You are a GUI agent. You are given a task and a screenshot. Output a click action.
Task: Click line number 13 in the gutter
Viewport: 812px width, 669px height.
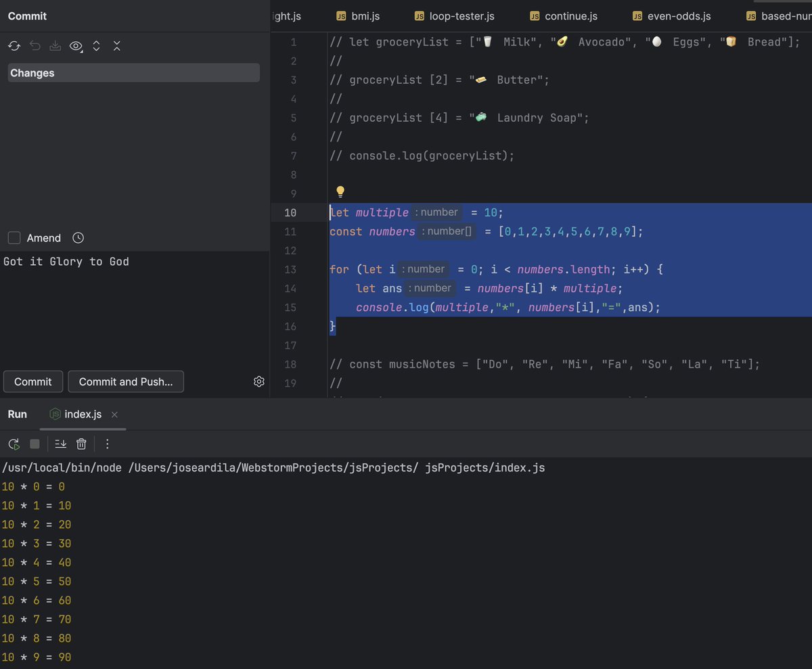[290, 269]
